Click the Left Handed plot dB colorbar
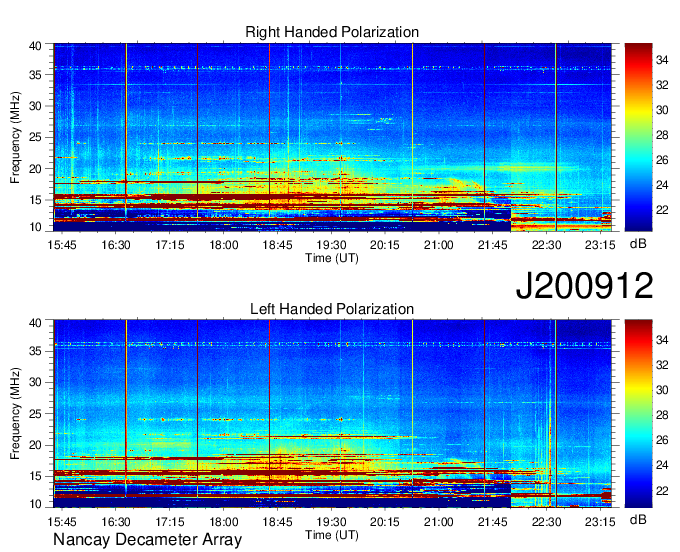 point(638,414)
